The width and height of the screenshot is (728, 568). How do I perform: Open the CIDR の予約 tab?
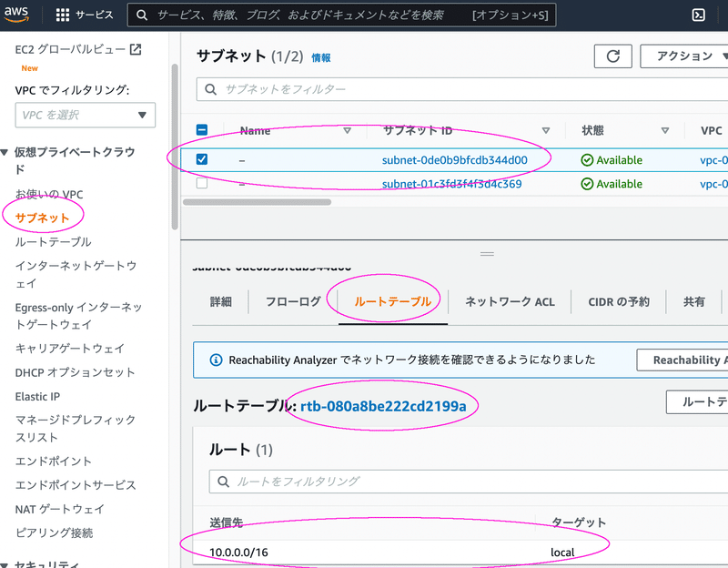(619, 302)
